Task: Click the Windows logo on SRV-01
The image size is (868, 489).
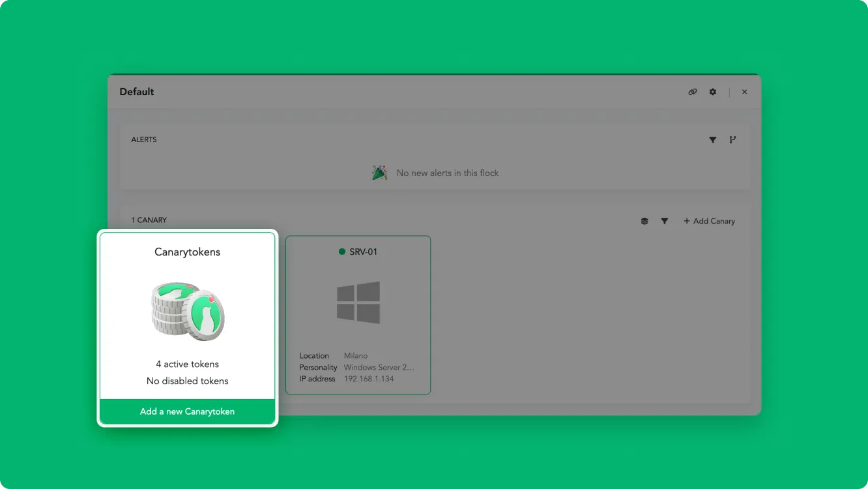Action: tap(358, 303)
